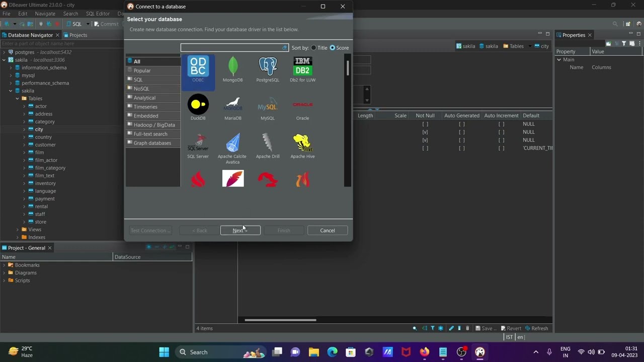
Task: Choose the DuckDB driver icon
Action: (198, 105)
